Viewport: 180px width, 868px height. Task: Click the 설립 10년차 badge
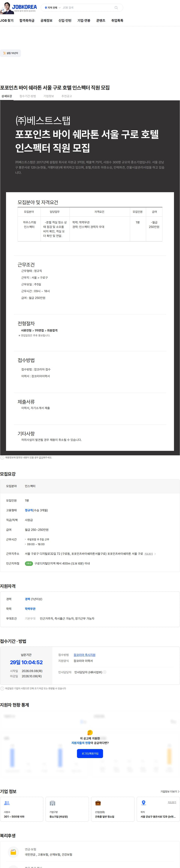click(x=10, y=53)
